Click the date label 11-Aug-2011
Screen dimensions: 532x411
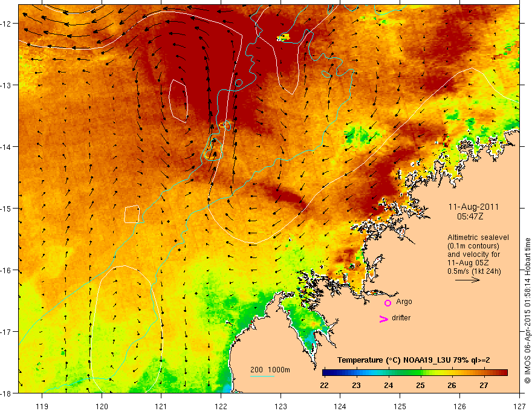(473, 207)
